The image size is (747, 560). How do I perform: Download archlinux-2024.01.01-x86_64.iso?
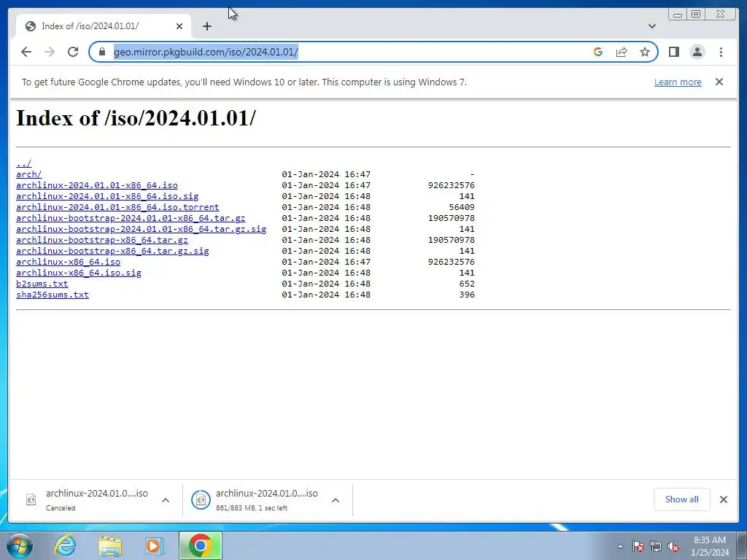[97, 185]
